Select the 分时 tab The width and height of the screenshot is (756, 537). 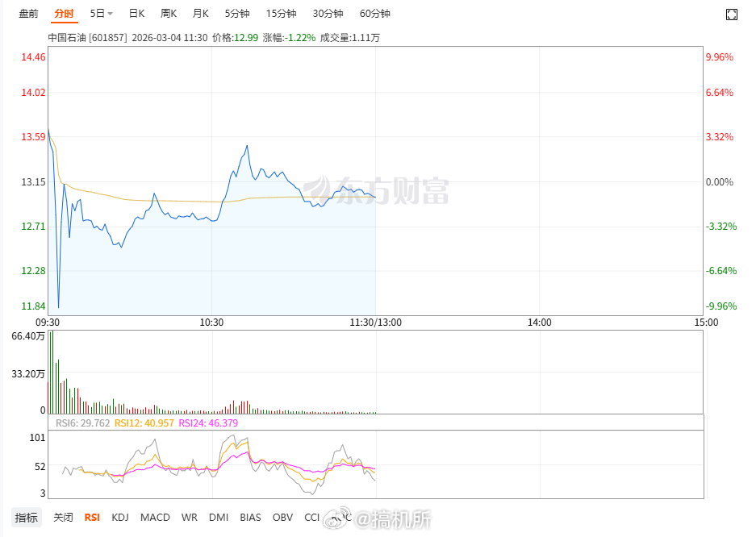pos(64,14)
